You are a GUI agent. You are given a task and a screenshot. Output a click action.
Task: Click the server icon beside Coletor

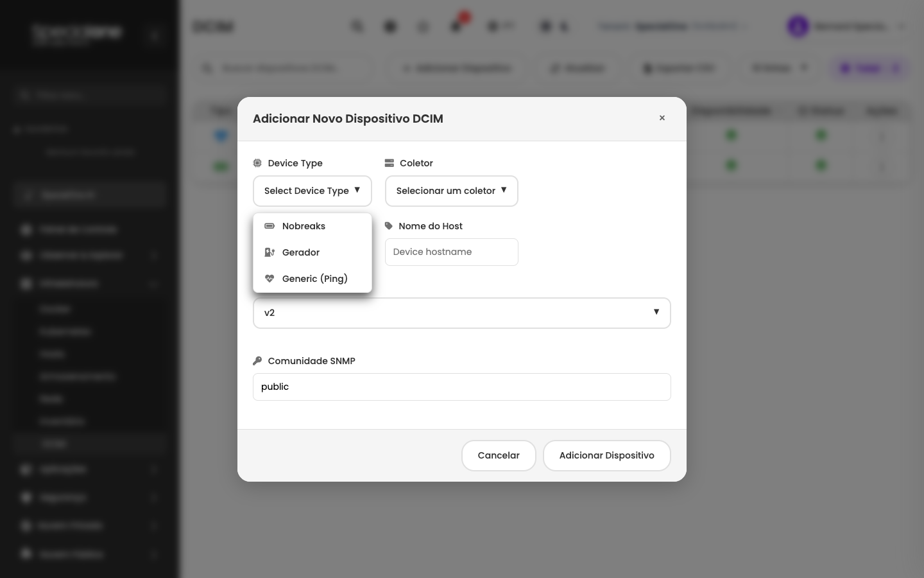pos(389,163)
